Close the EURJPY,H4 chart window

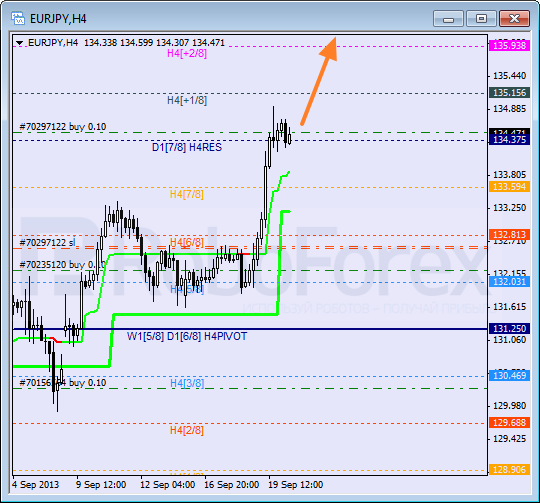point(514,19)
